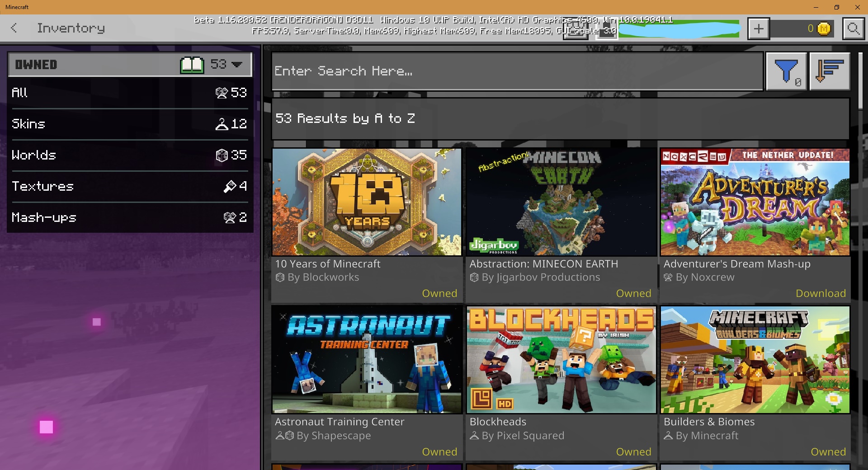868x470 pixels.
Task: Download the Adventurer's Dream Mash-up
Action: click(x=821, y=293)
